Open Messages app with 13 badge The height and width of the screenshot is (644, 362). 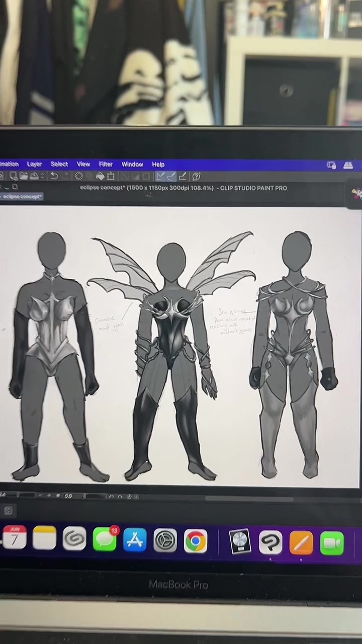coord(105,540)
